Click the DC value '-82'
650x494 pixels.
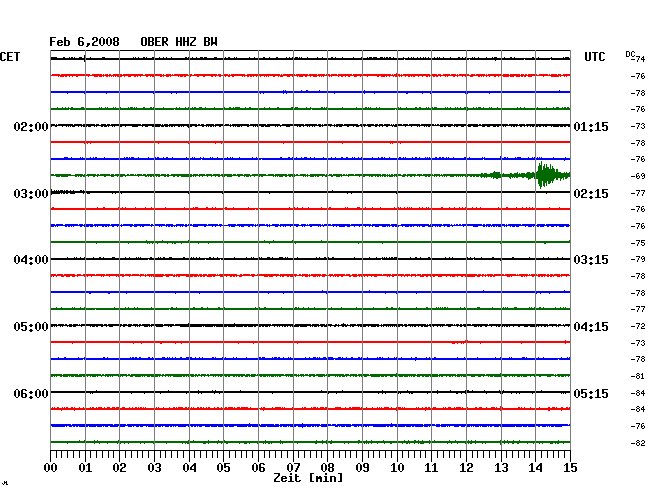(x=638, y=443)
